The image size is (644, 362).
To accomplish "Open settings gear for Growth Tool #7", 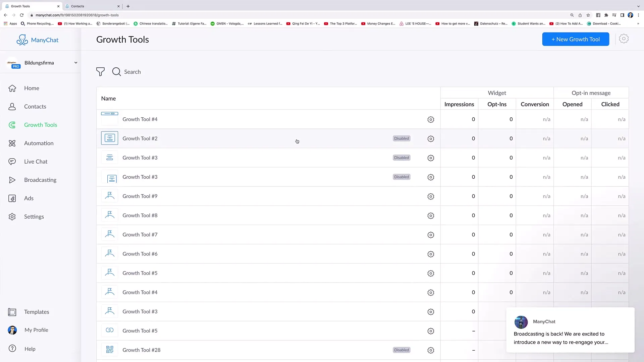I will 431,235.
